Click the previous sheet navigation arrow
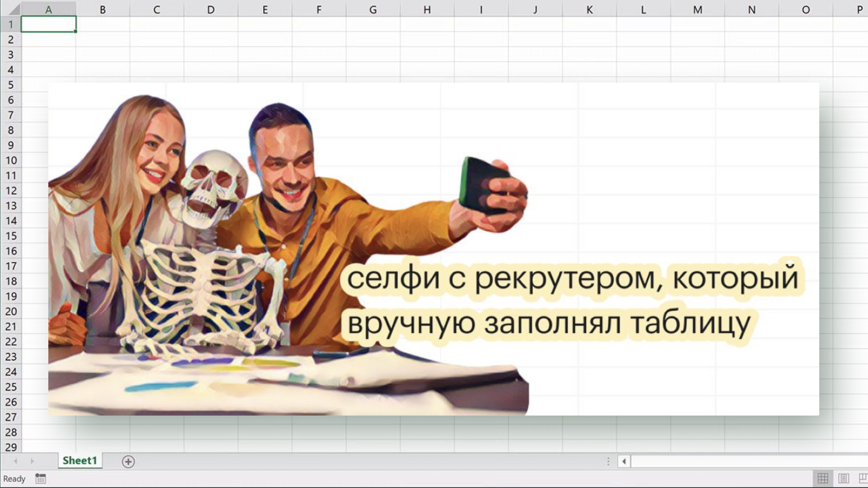 [16, 461]
